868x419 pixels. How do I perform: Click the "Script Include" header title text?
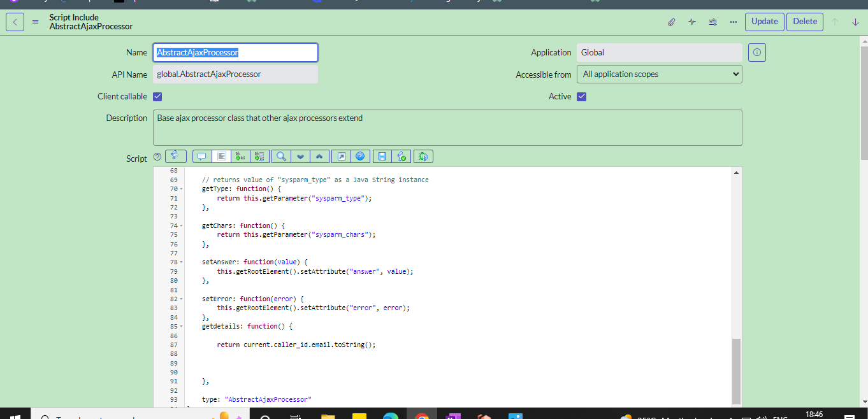[x=74, y=17]
